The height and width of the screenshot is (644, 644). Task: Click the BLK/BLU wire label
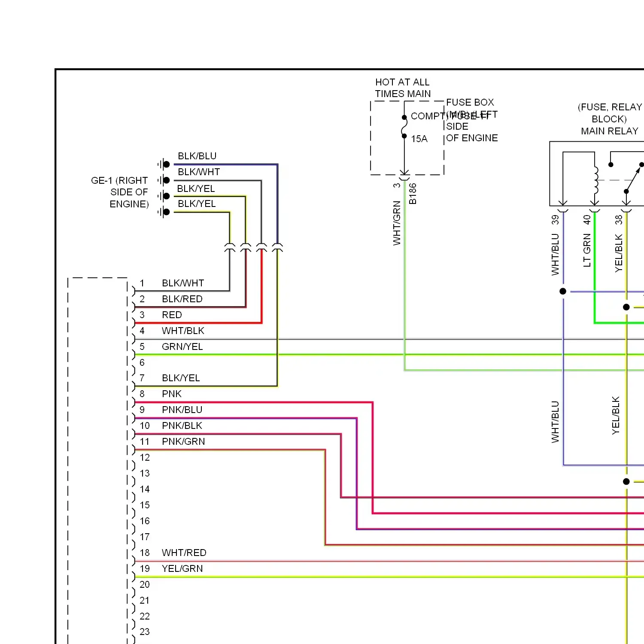[x=197, y=156]
